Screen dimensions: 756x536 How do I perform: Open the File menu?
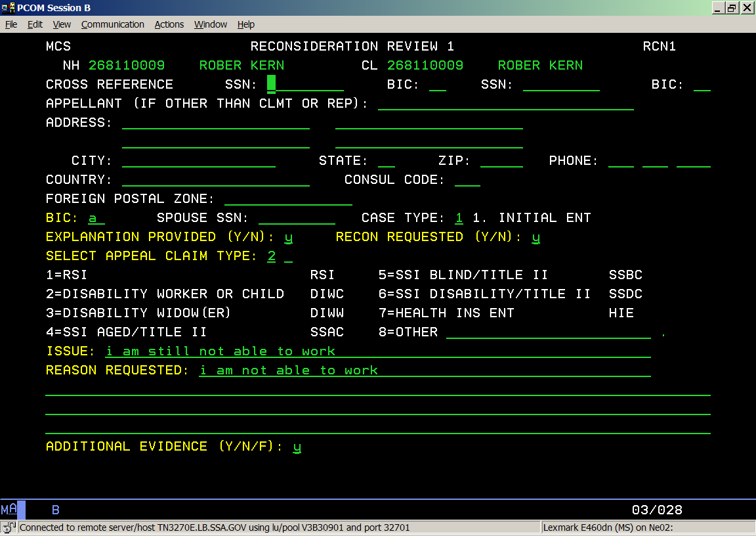(x=11, y=24)
